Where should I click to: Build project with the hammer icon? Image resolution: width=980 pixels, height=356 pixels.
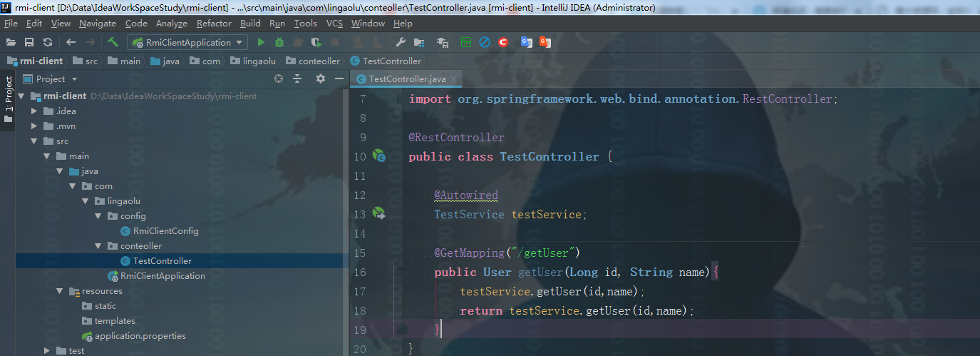coord(113,43)
